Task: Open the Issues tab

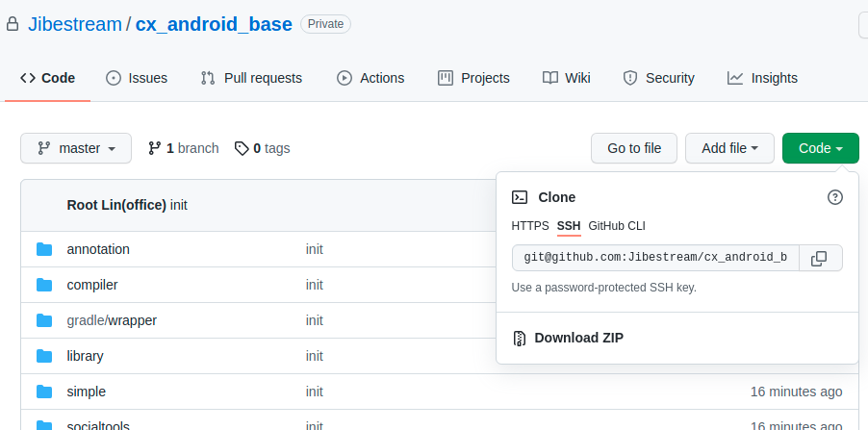Action: (137, 78)
